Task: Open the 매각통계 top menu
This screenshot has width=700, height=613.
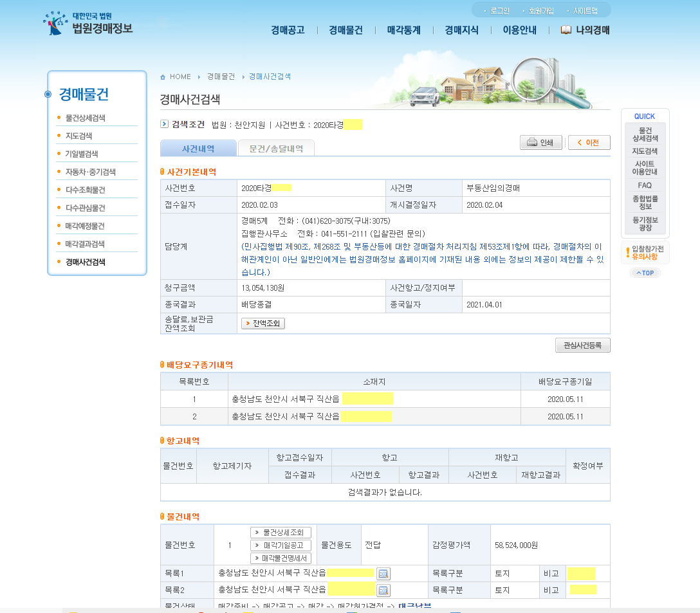Action: coord(404,30)
